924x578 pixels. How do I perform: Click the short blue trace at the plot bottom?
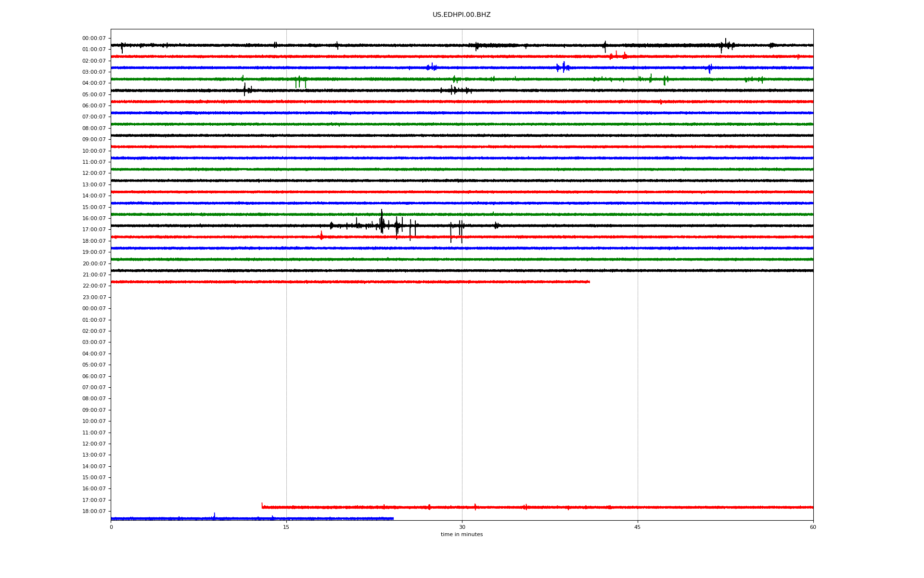[252, 518]
